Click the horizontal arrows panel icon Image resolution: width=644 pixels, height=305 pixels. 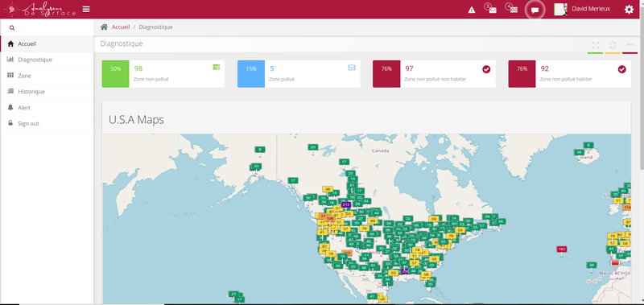(630, 45)
